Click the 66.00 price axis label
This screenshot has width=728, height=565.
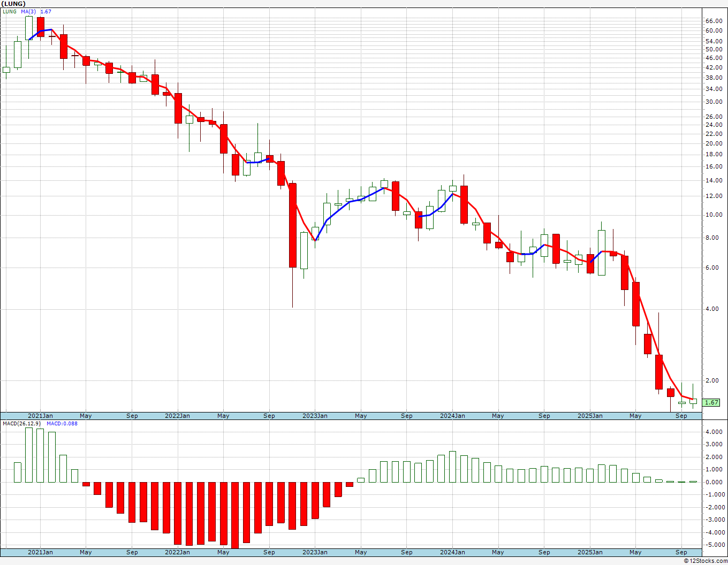tap(714, 21)
